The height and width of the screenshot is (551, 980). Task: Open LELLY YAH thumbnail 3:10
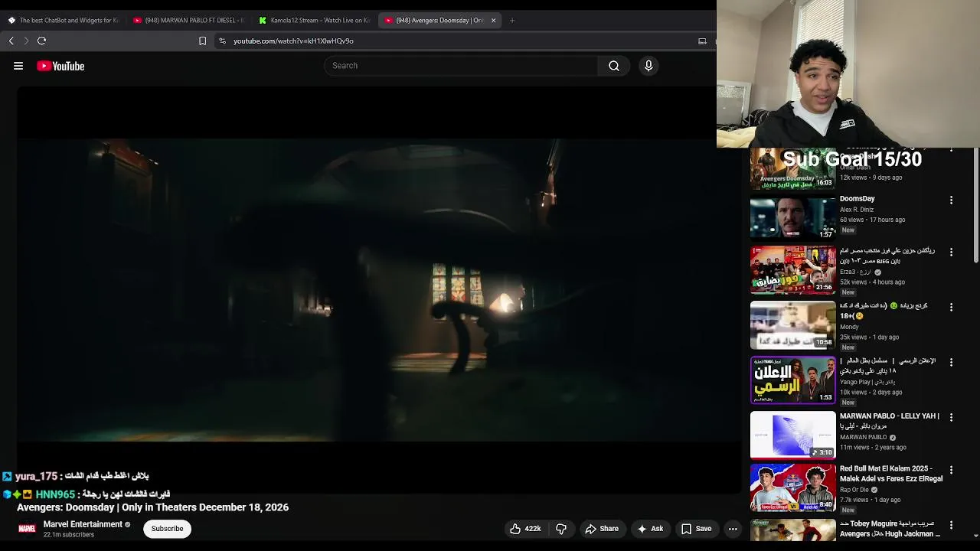tap(792, 435)
